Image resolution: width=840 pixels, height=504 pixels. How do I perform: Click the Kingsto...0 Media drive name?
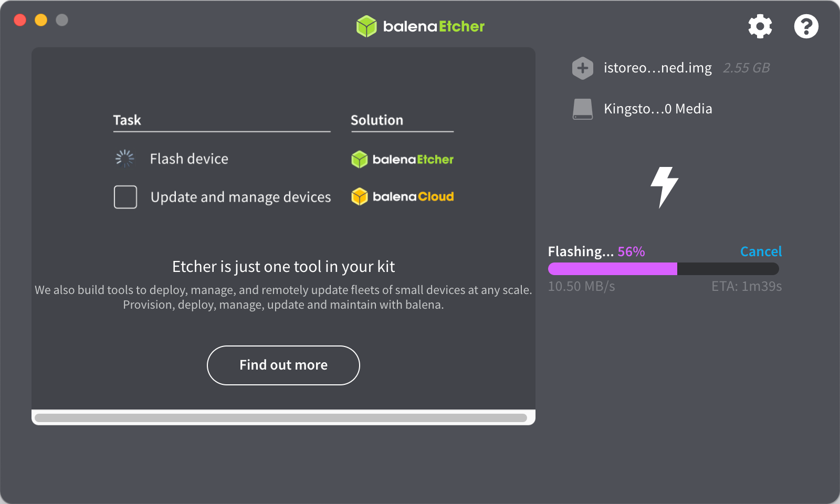pos(658,109)
